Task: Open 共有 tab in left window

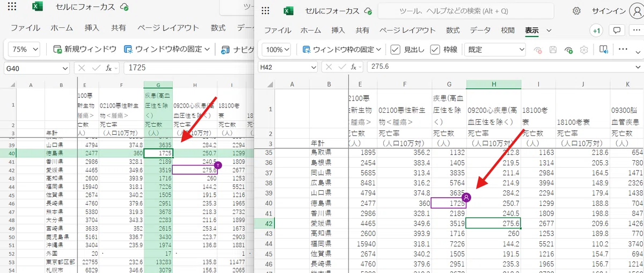Action: [119, 27]
